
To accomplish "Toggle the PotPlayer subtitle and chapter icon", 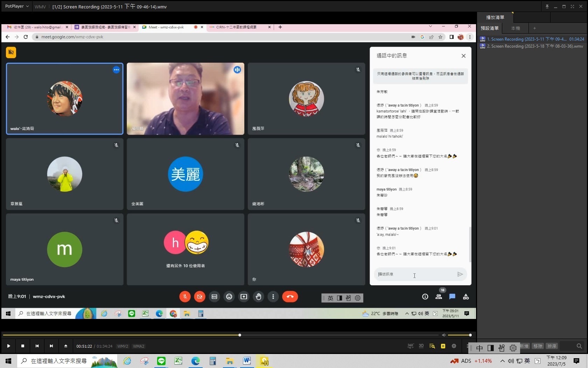I will point(443,346).
